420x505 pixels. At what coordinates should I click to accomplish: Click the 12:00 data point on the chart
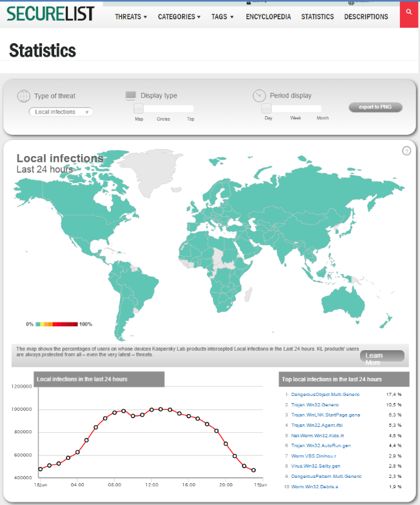tap(152, 410)
